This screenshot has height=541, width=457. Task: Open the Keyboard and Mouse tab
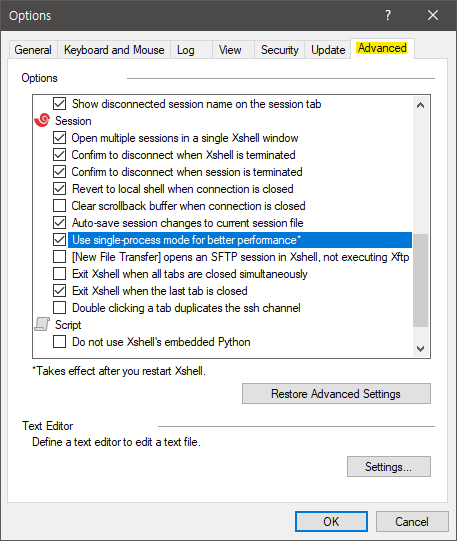[114, 50]
